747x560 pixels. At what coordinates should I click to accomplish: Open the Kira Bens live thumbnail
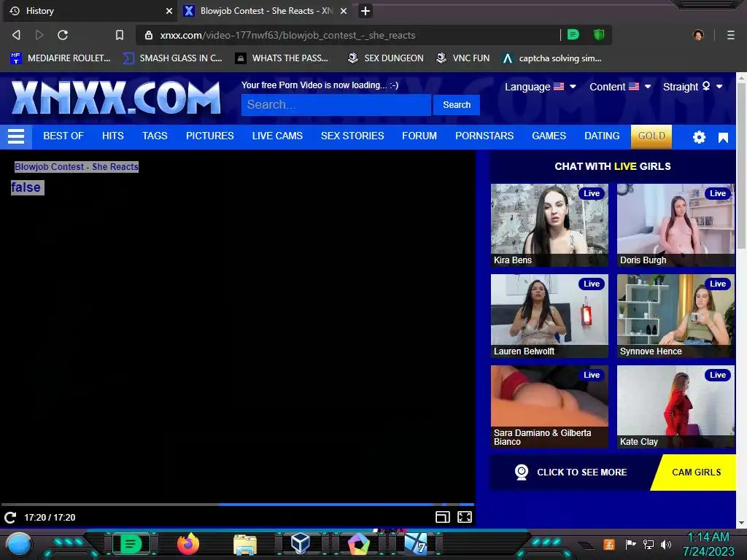(549, 225)
